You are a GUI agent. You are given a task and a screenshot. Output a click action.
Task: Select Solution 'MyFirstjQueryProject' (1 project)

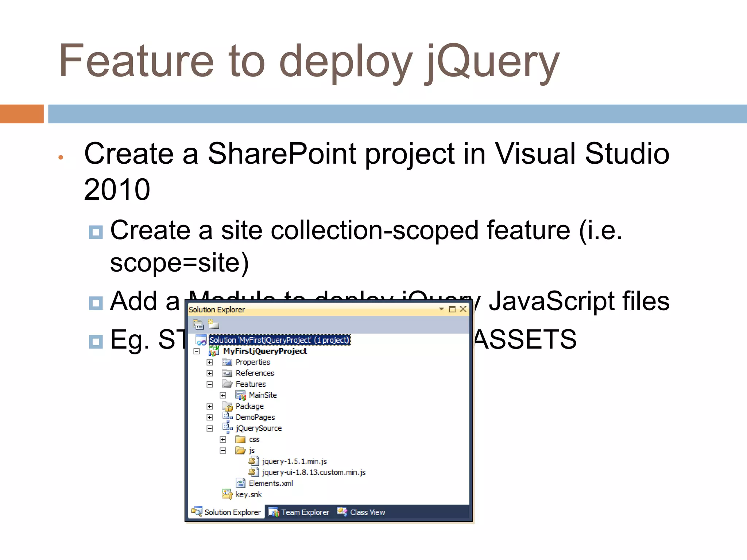(279, 340)
